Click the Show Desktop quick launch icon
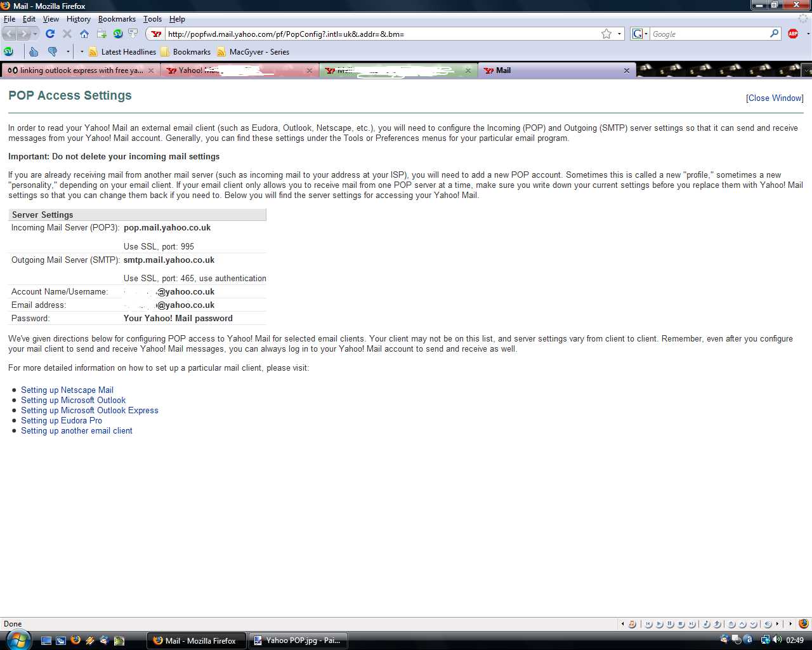812x650 pixels. point(46,640)
